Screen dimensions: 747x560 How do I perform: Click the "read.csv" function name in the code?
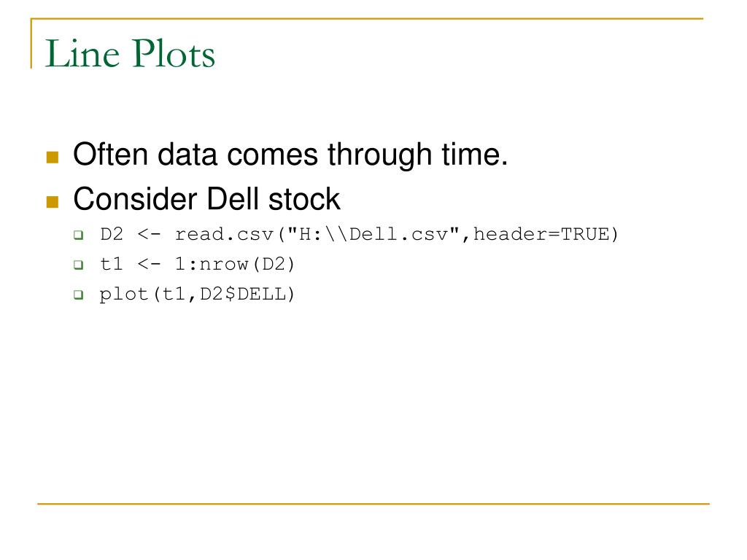(x=225, y=234)
